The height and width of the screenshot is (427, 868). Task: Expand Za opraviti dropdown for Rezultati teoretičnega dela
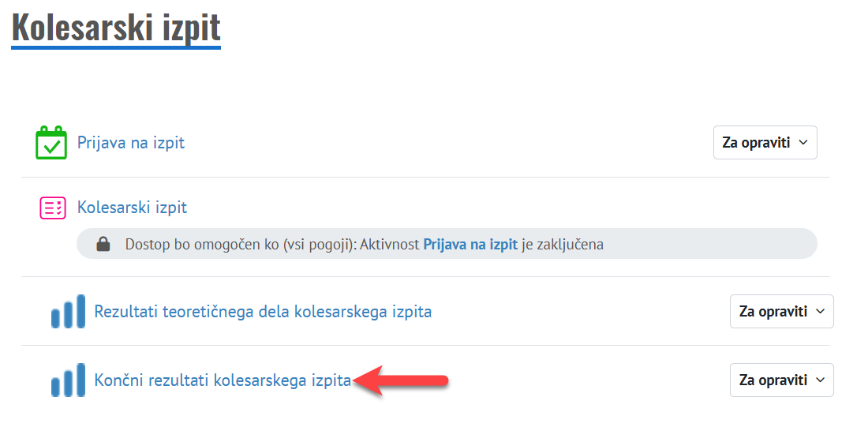(x=781, y=312)
